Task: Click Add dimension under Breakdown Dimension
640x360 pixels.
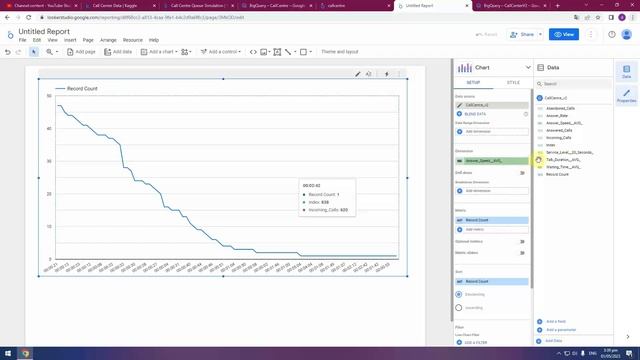Action: [492, 191]
